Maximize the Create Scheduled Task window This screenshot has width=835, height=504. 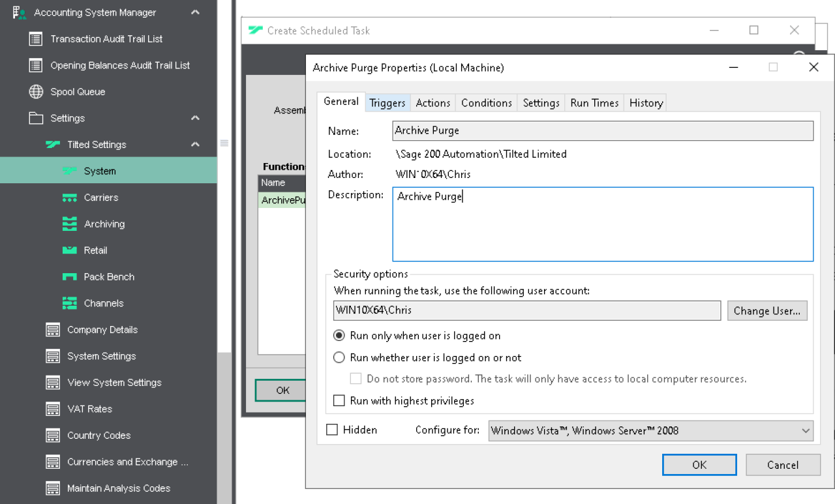(x=754, y=30)
